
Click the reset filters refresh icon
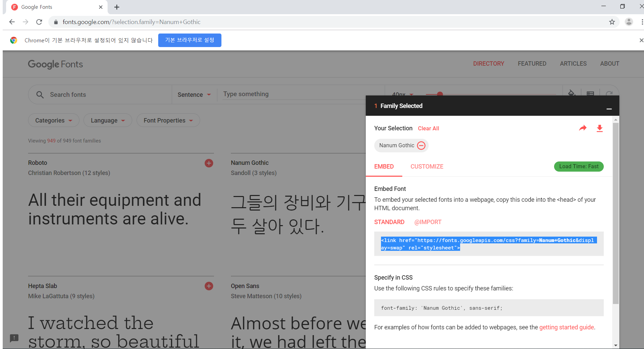[x=609, y=93]
